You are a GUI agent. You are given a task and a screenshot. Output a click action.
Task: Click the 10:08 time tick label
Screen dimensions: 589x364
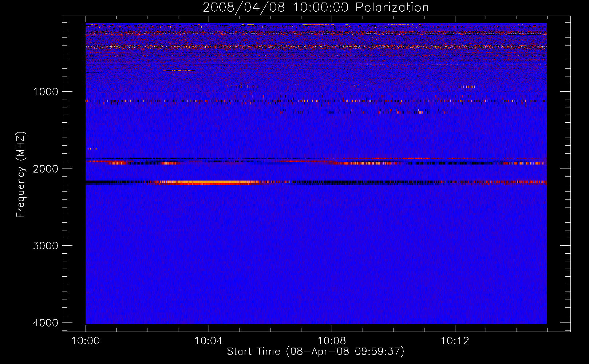click(x=332, y=341)
